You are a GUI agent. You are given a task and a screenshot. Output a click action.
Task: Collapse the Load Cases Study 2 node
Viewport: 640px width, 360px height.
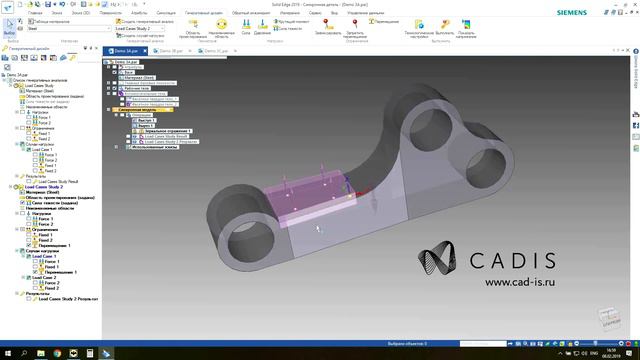click(11, 187)
